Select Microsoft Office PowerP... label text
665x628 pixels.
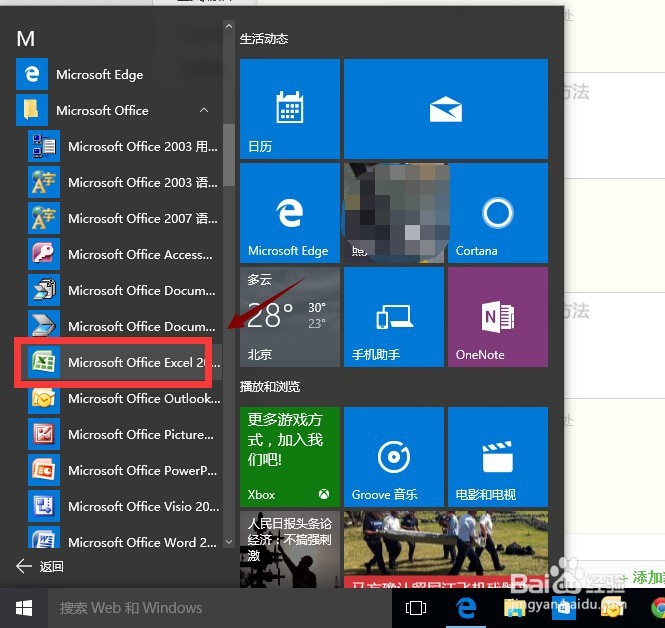(x=143, y=470)
